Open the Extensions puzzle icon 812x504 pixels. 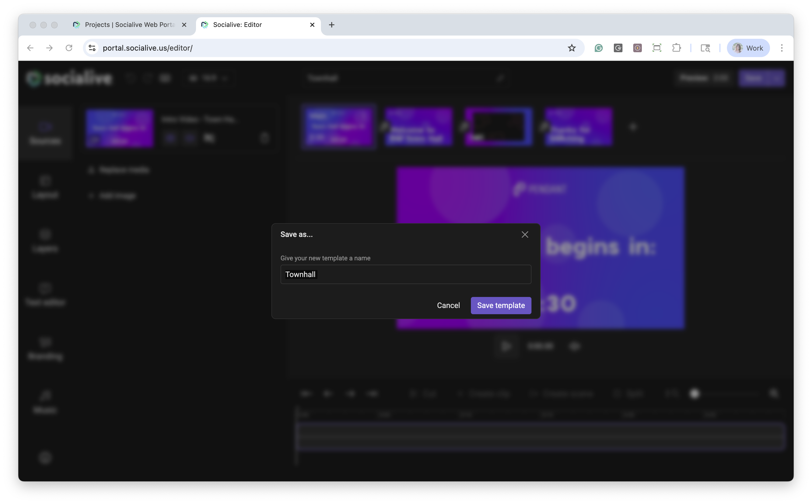(x=676, y=48)
